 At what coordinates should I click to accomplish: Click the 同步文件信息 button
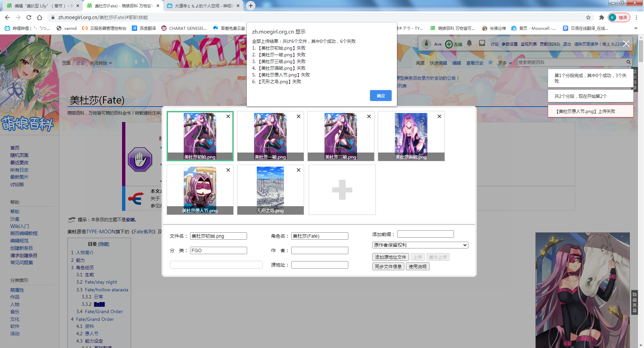pyautogui.click(x=388, y=267)
